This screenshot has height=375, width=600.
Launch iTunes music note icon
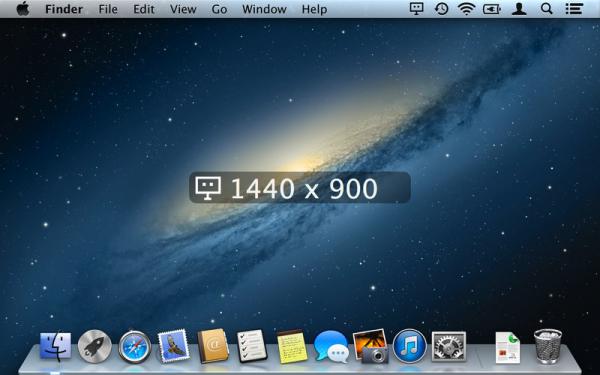pyautogui.click(x=409, y=346)
